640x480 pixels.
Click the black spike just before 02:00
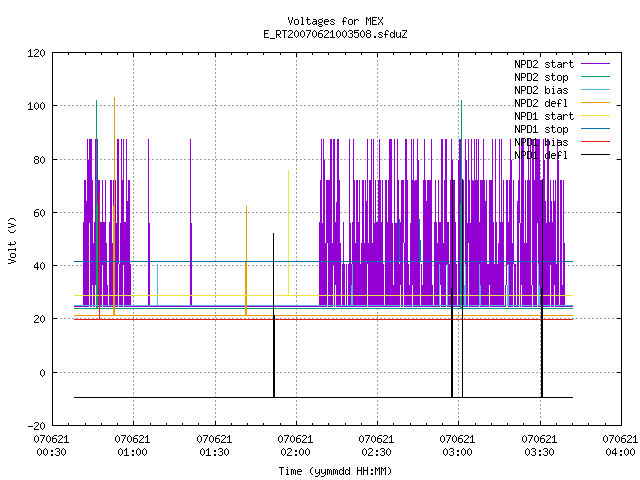(x=273, y=315)
